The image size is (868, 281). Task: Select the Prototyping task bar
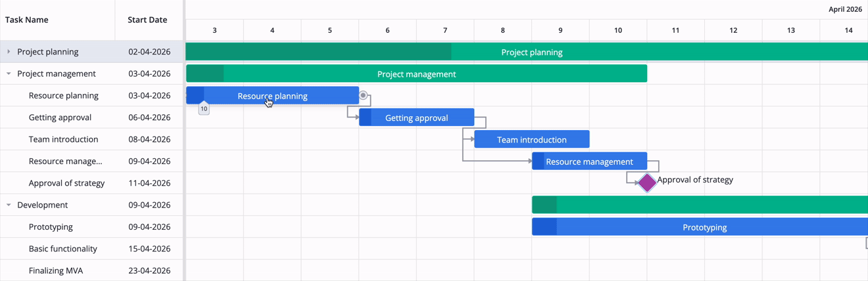pyautogui.click(x=700, y=227)
